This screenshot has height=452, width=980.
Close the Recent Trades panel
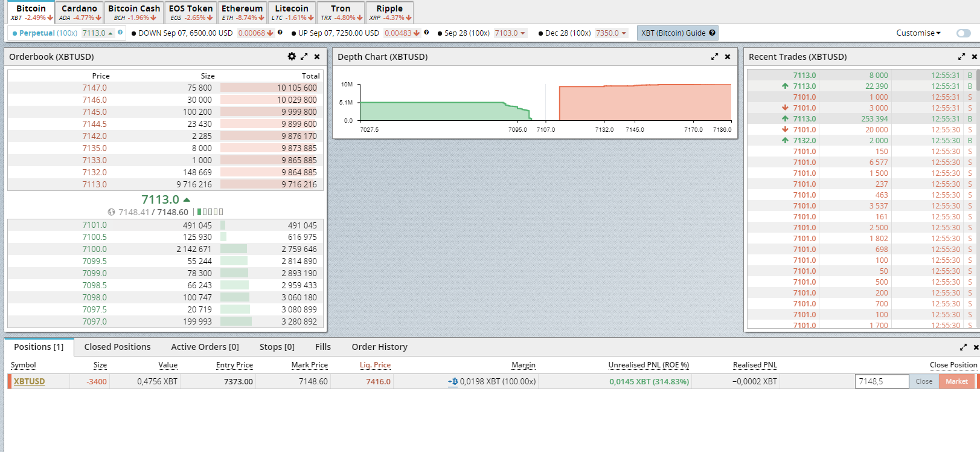[975, 57]
